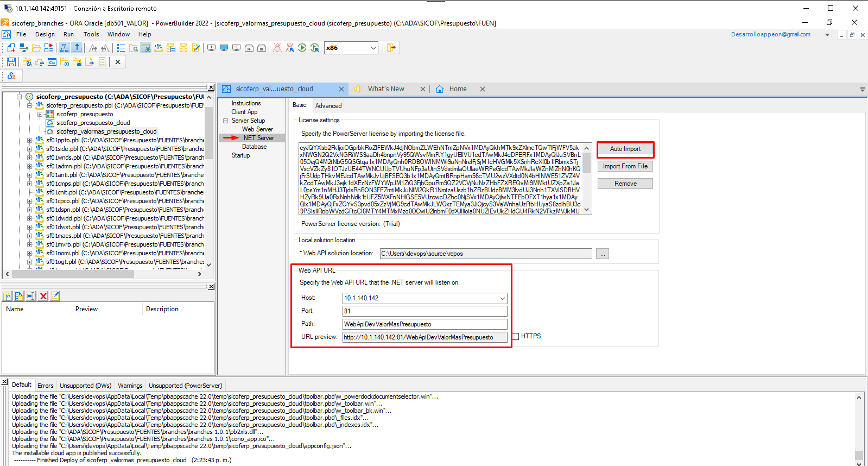Viewport: 868px width, 466px height.
Task: Click the Save icon in second toolbar
Action: (11, 62)
